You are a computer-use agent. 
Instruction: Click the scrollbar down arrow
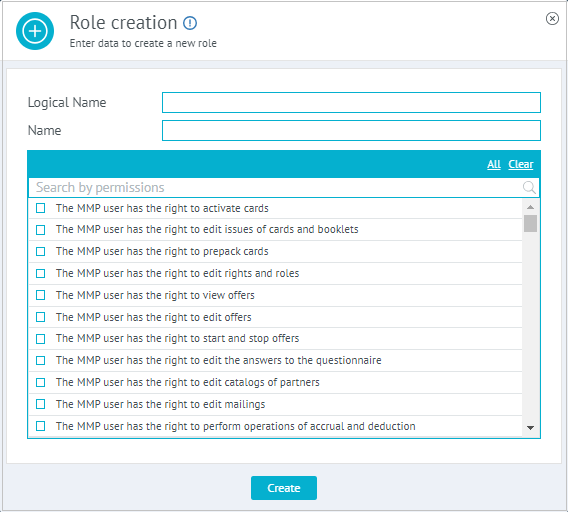coord(530,428)
